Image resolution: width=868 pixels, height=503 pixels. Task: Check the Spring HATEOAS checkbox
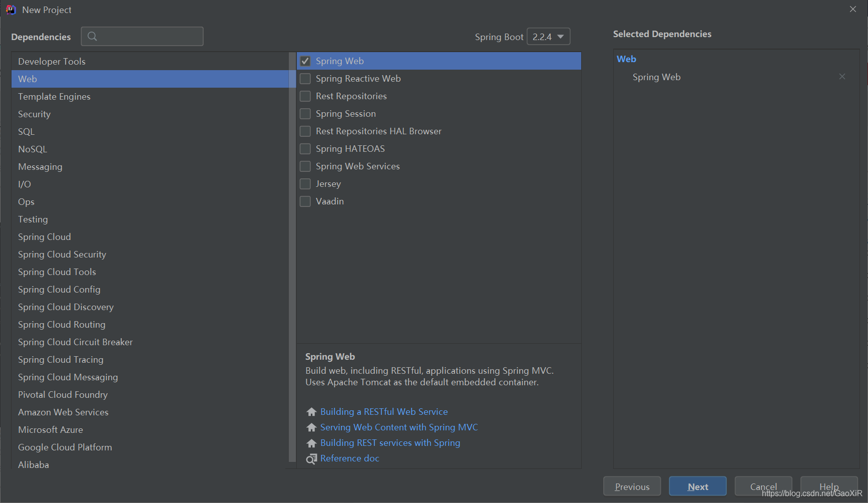coord(305,149)
